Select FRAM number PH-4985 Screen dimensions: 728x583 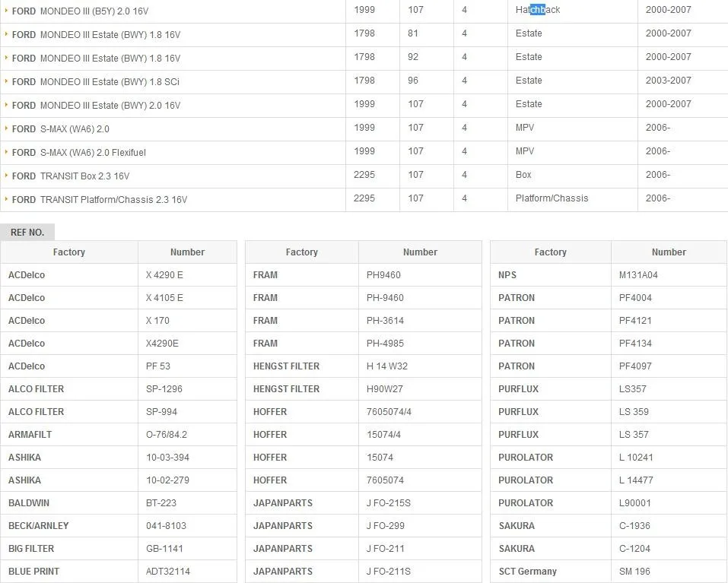[385, 344]
